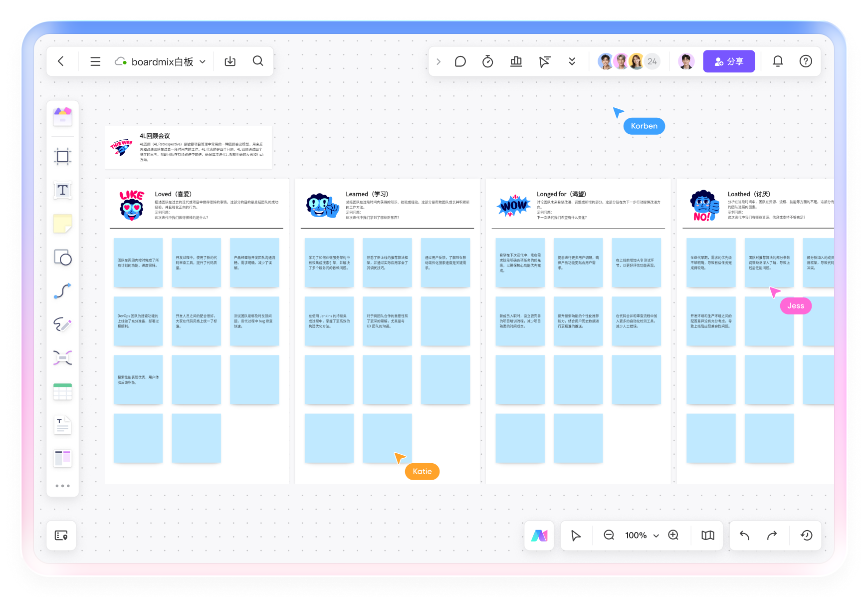Click the 分享 share button
Viewport: 868px width, 597px height.
728,61
